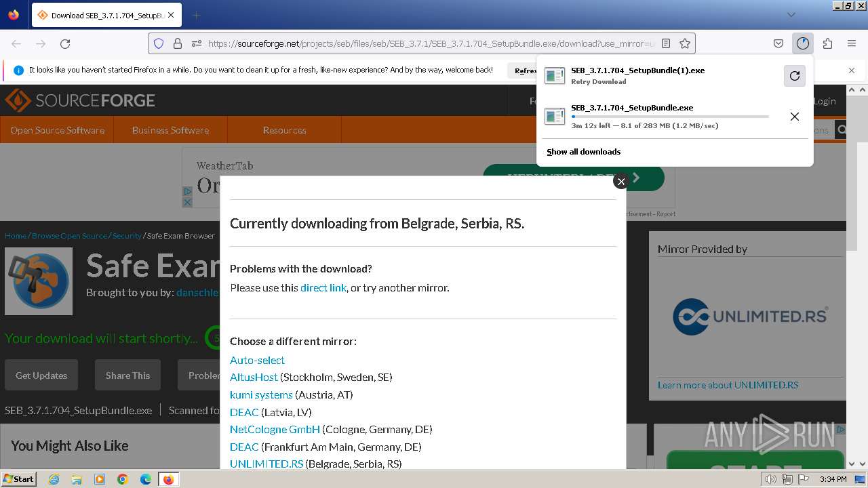The image size is (868, 488).
Task: Click the Downloads toolbar button
Action: click(803, 43)
